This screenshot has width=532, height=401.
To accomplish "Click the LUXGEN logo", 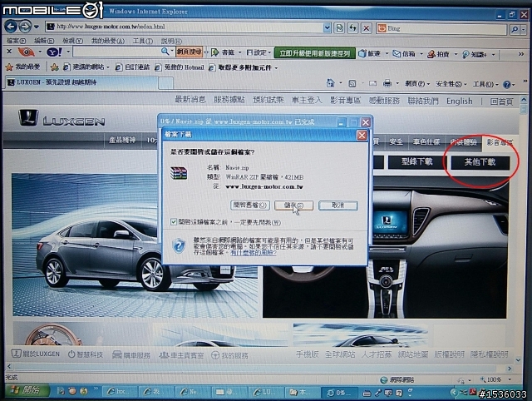I will (x=62, y=118).
